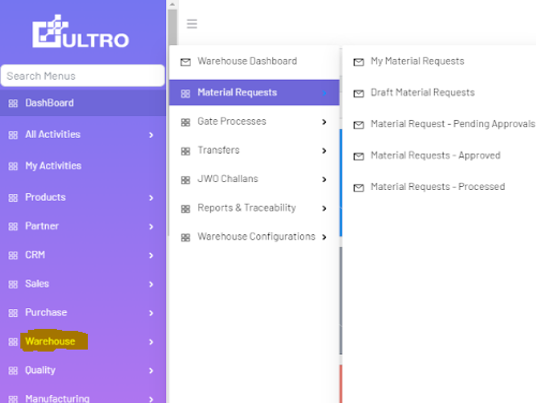
Task: Click the grid icon beside Gate Processes
Action: tap(185, 122)
